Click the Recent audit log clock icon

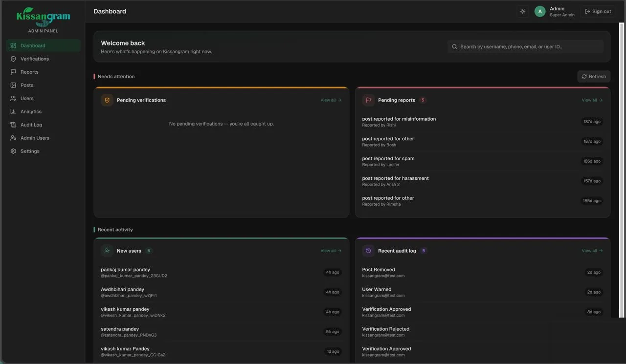(x=368, y=251)
